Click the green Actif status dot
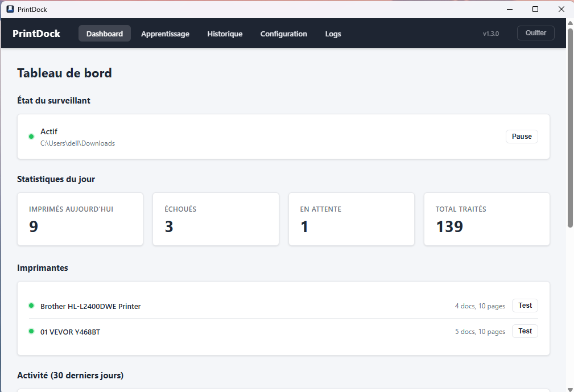The width and height of the screenshot is (574, 392). (31, 137)
